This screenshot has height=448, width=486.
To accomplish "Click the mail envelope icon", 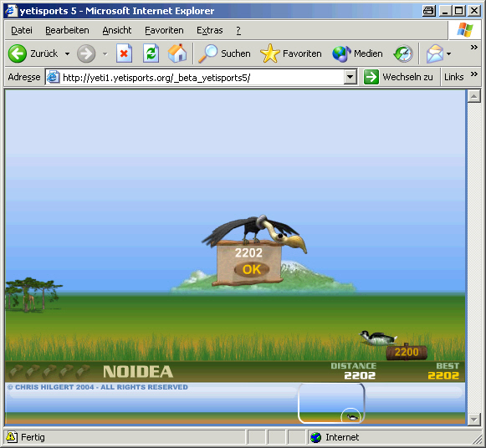I will (x=434, y=53).
